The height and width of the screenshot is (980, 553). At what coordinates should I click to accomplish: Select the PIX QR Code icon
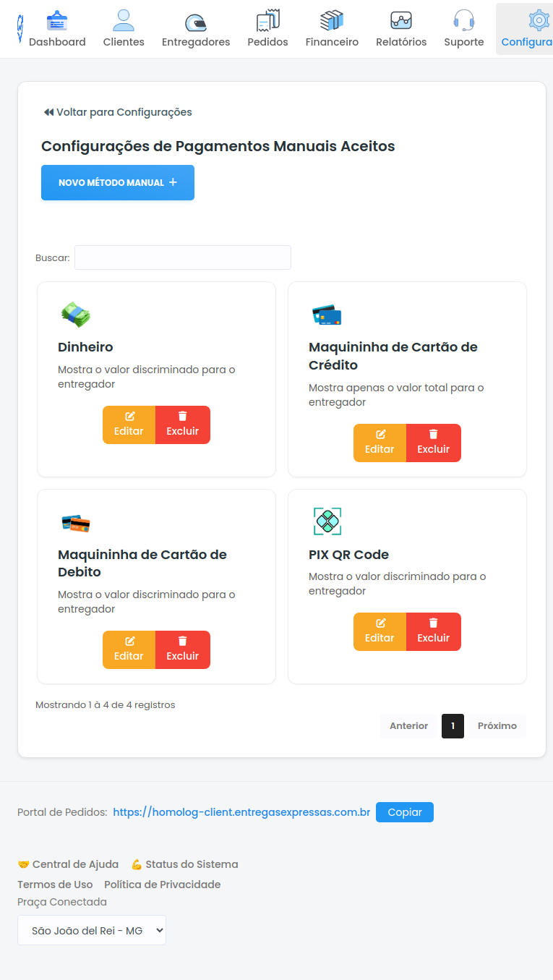[327, 521]
